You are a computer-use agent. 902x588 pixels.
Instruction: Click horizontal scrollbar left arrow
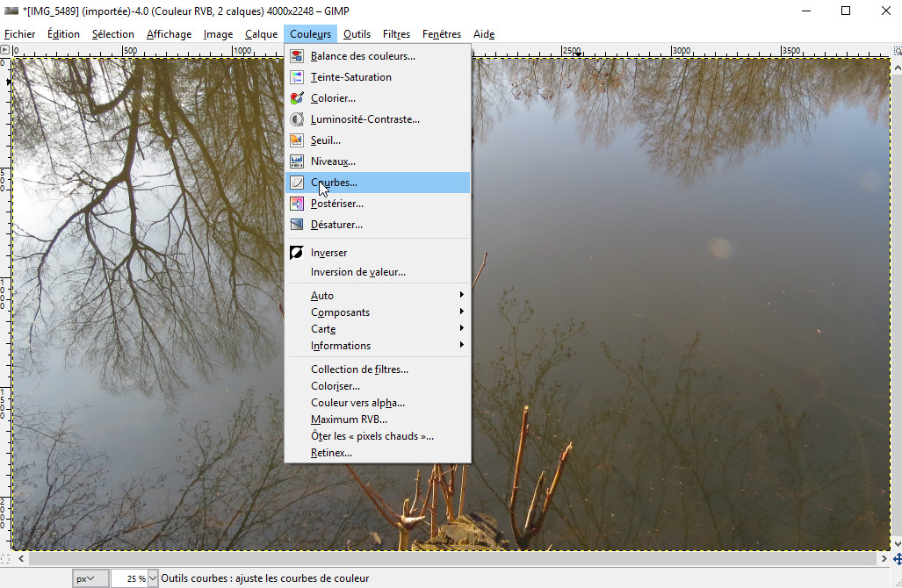21,559
